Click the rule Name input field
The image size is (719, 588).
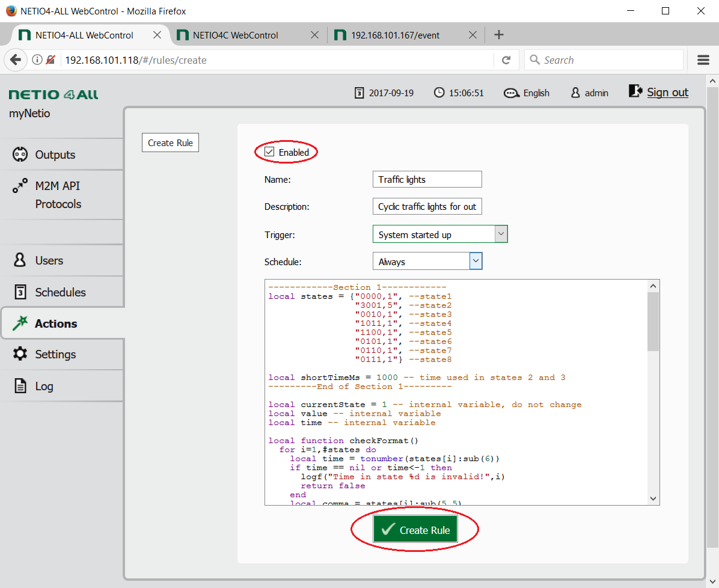[x=427, y=179]
